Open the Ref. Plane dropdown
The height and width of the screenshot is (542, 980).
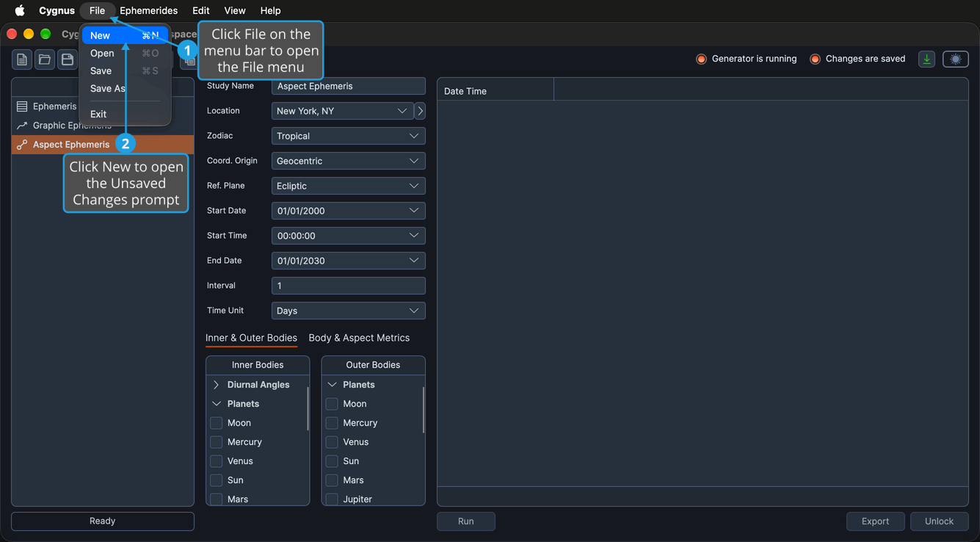349,186
